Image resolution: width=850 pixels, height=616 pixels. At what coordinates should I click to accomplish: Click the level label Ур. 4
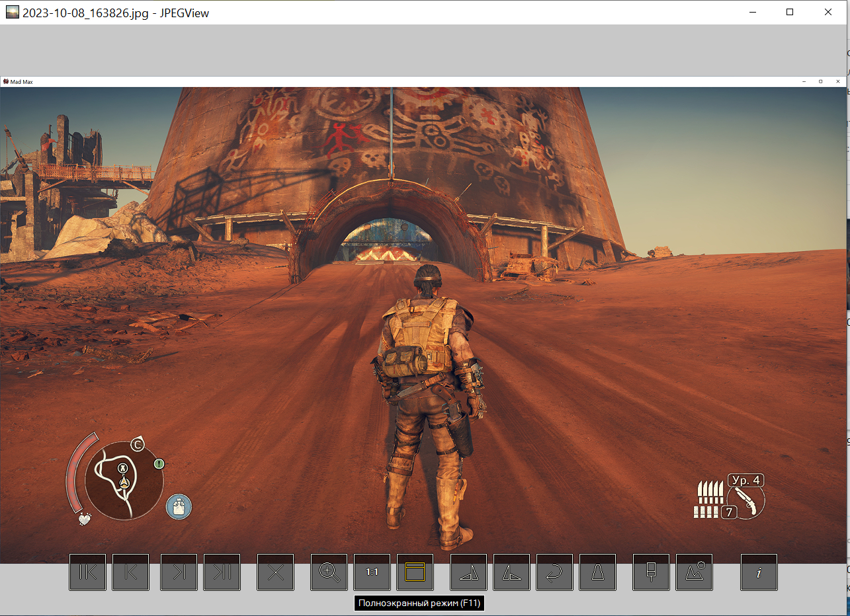point(746,481)
